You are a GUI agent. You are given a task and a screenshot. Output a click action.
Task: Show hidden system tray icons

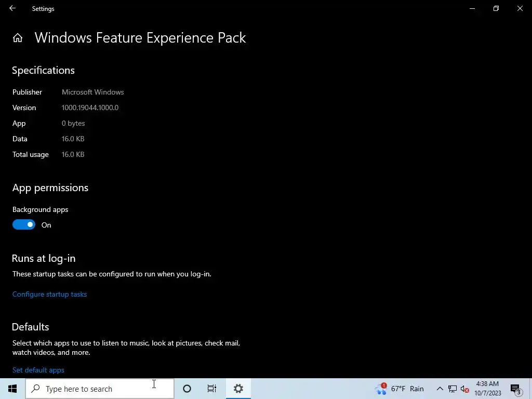click(x=440, y=389)
